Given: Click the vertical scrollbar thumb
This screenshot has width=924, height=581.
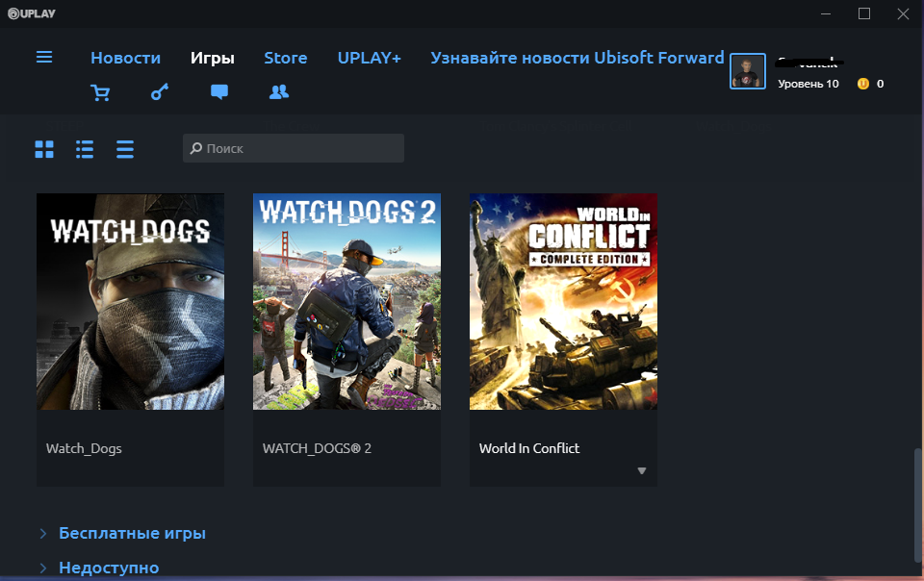Looking at the screenshot, I should pyautogui.click(x=917, y=505).
